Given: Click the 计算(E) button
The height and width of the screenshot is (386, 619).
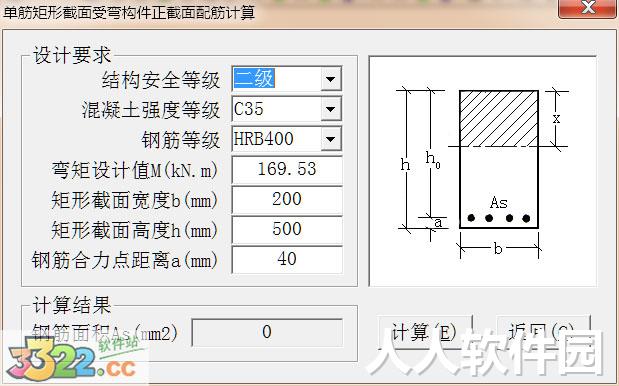Looking at the screenshot, I should click(425, 332).
